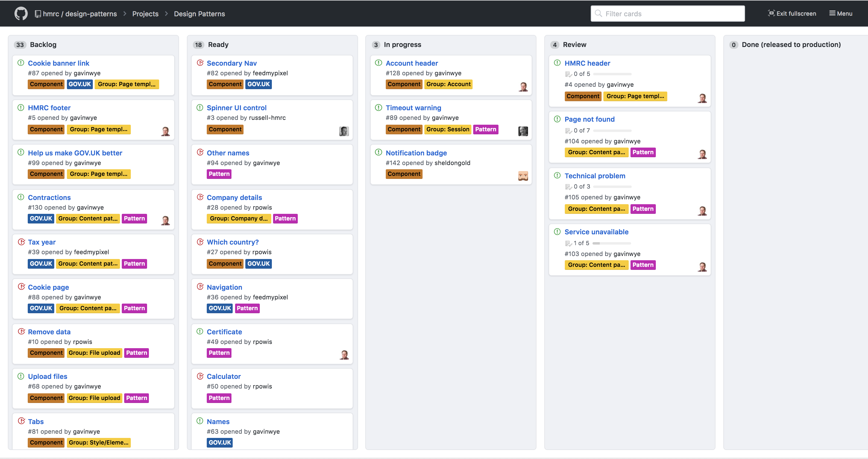
Task: Click the Projects breadcrumb link
Action: click(145, 14)
